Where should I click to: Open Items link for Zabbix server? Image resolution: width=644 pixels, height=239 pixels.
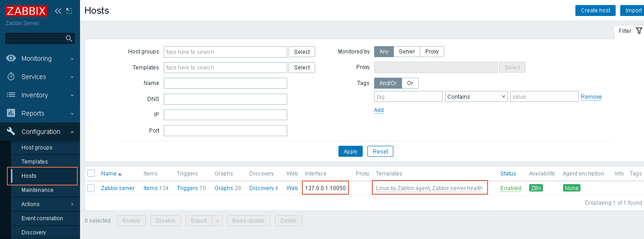150,188
